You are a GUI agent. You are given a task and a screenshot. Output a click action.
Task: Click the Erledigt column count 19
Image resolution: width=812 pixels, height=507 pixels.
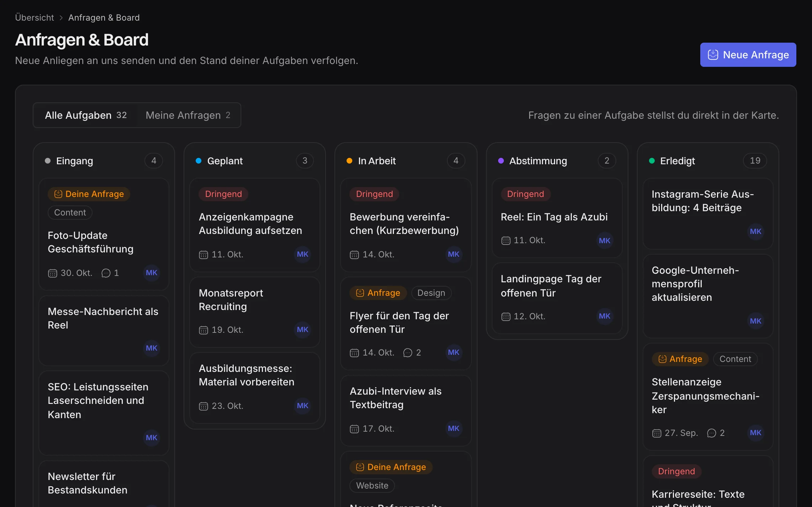[755, 161]
